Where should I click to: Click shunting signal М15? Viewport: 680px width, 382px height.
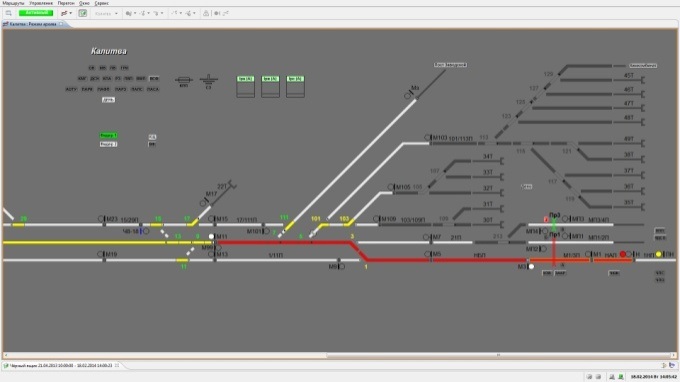pos(211,219)
